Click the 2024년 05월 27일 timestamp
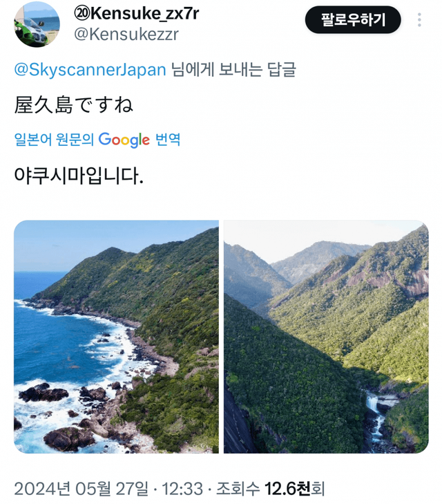This screenshot has height=504, width=442. (81, 489)
